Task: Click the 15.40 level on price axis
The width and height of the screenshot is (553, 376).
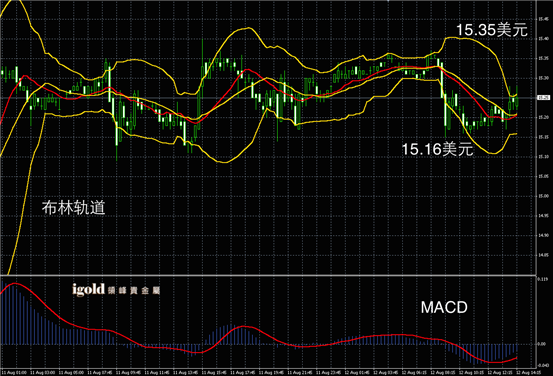Action: 543,38
